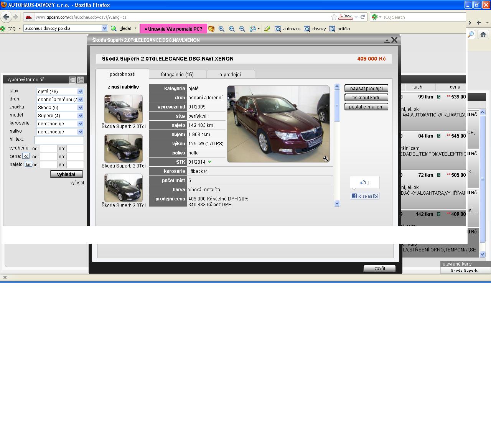Click the browser back arrow button
This screenshot has height=448, width=491.
[x=6, y=17]
